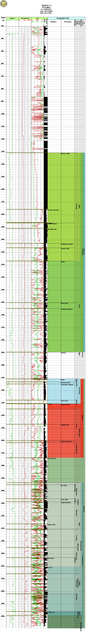This screenshot has width=100, height=644.
Task: Click the "Ninnescah Shale" formation label
Action: (66, 405)
